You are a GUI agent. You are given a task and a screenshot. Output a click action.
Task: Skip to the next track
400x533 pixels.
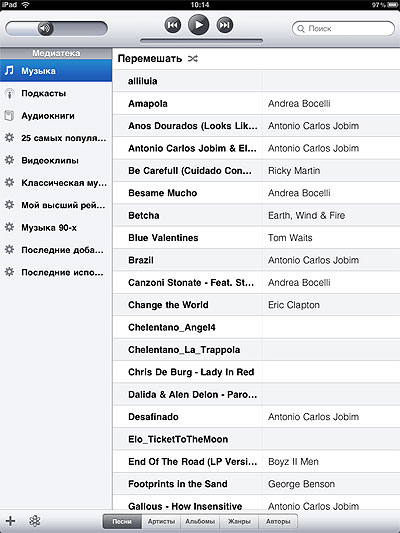coord(225,25)
